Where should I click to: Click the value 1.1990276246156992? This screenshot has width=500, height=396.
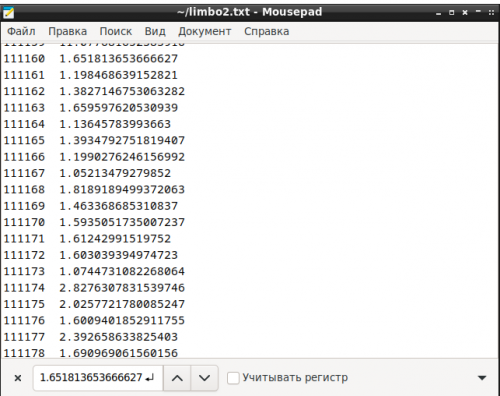pos(122,157)
